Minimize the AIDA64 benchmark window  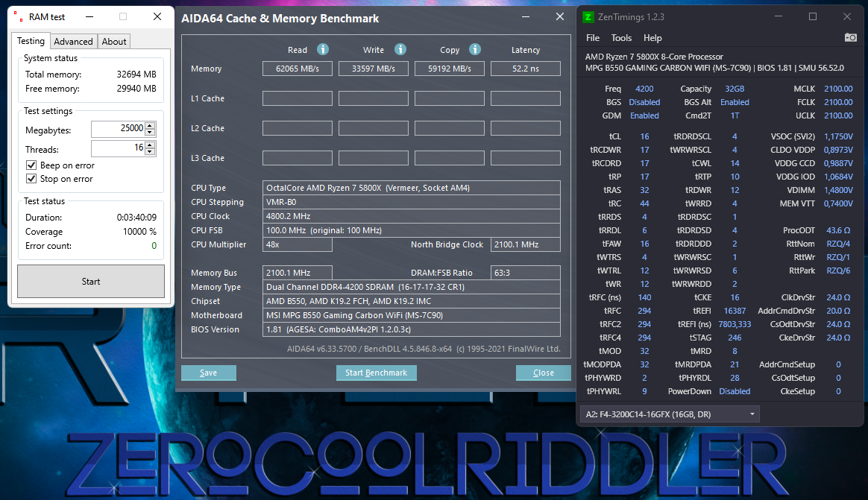coord(526,17)
